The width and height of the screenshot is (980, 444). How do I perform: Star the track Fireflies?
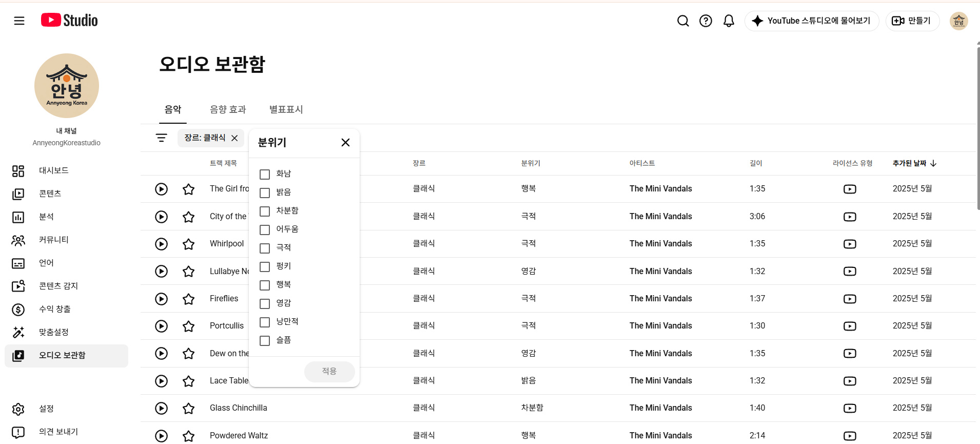tap(188, 299)
